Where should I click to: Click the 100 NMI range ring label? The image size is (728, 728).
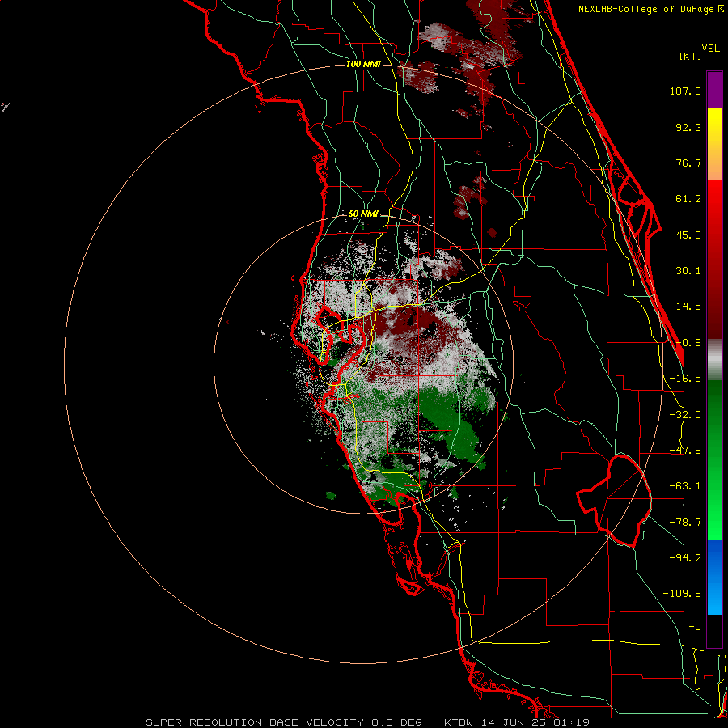363,64
